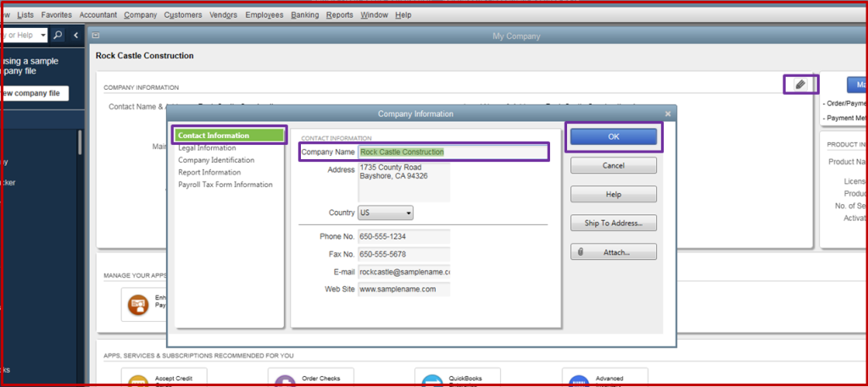
Task: Open the Accountant menu
Action: tap(98, 15)
